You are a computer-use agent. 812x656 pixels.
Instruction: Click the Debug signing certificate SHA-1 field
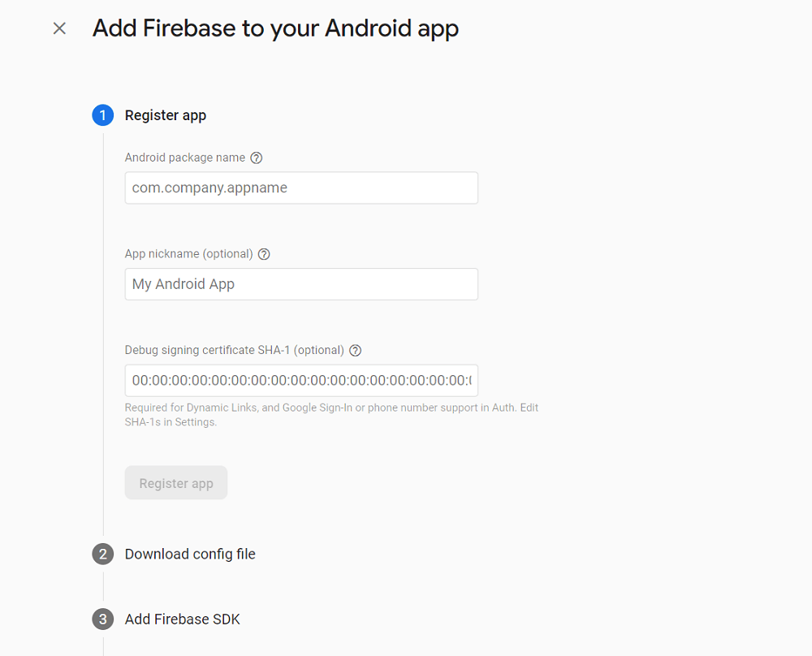(x=300, y=380)
